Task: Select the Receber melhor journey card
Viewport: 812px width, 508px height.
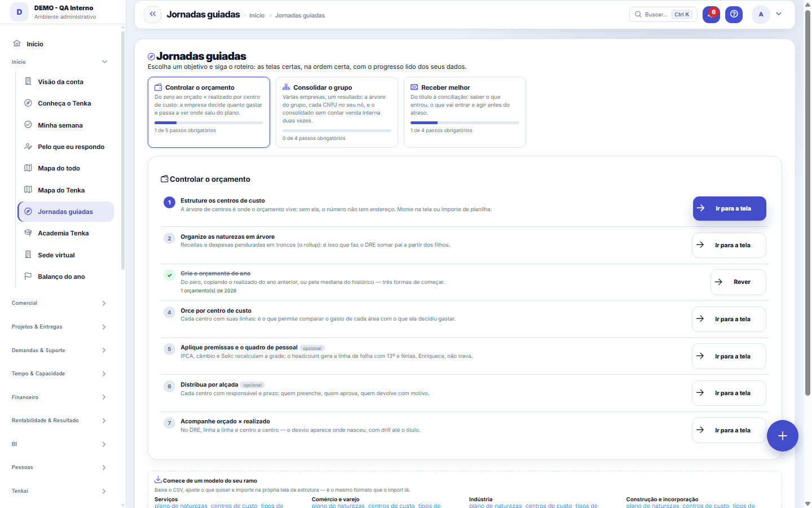Action: click(465, 112)
